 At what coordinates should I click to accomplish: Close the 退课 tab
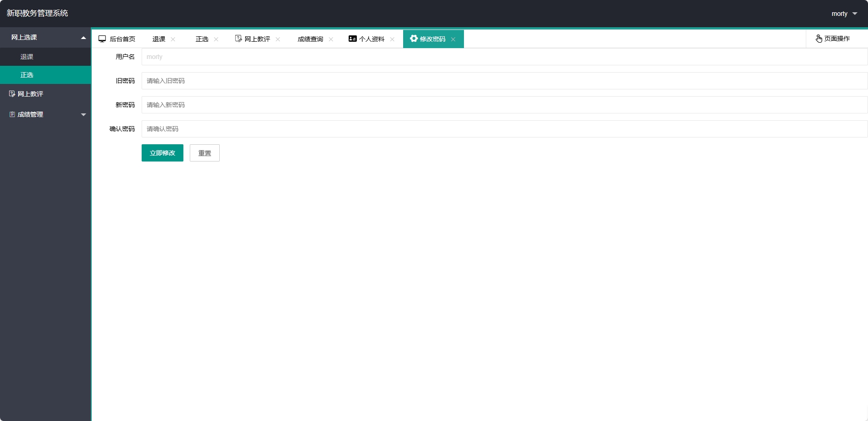[173, 39]
